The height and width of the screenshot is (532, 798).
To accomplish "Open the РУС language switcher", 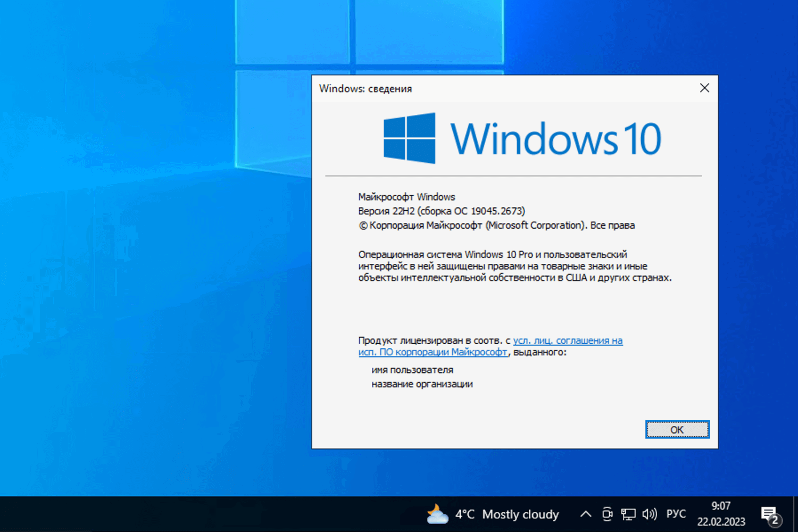I will point(676,514).
